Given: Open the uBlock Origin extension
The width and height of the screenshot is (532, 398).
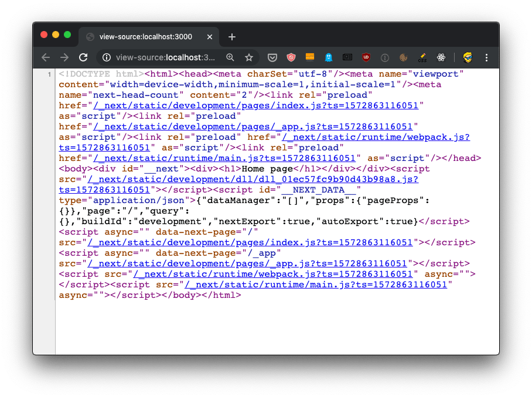Looking at the screenshot, I should (366, 57).
